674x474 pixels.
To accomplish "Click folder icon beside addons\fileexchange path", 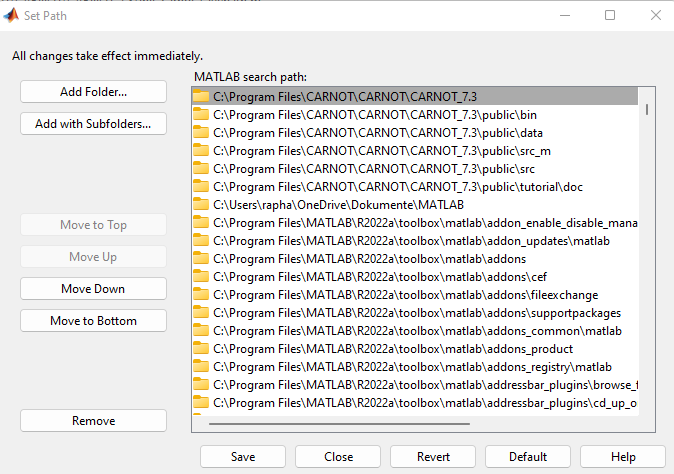I will [x=201, y=295].
